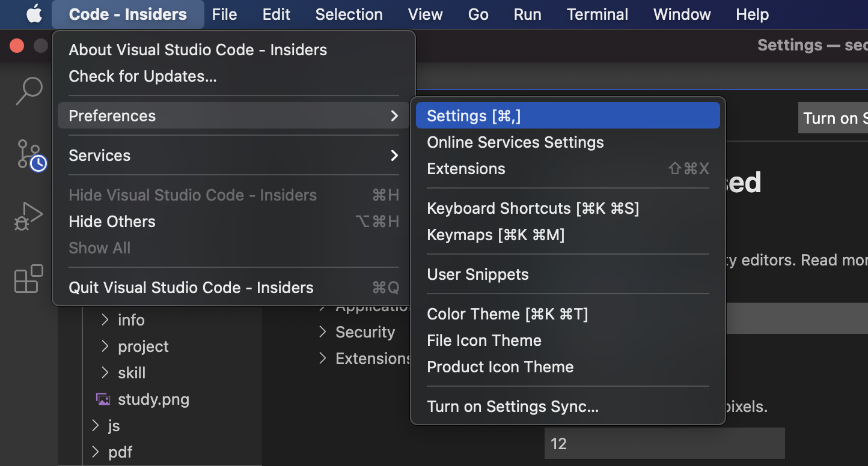Open the Run menu

pyautogui.click(x=528, y=14)
